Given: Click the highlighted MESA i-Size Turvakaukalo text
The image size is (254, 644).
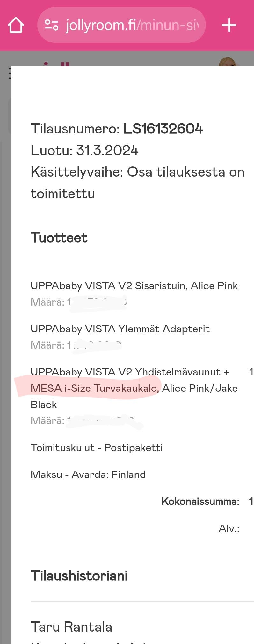Looking at the screenshot, I should coord(94,388).
